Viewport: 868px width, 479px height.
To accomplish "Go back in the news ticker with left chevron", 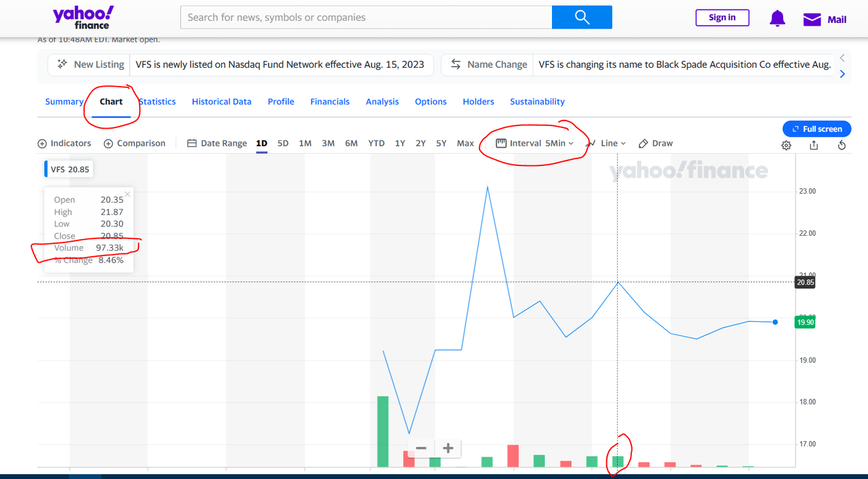I will [x=842, y=58].
